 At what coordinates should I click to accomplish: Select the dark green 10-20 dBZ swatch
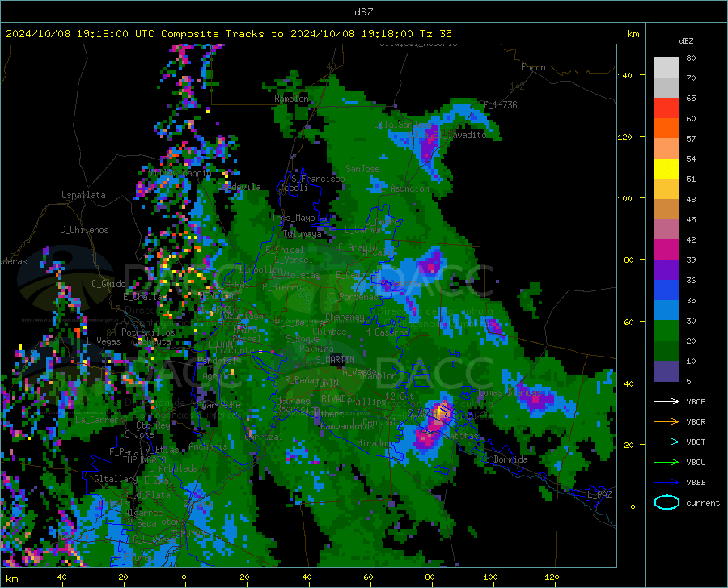(667, 351)
